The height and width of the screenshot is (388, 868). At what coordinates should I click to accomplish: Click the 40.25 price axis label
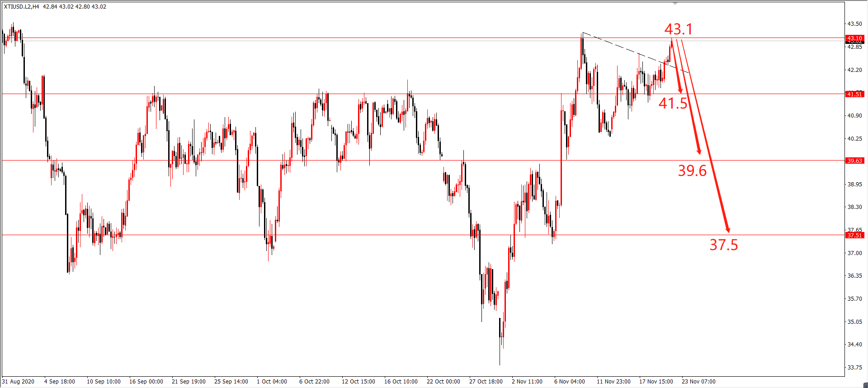(854, 139)
